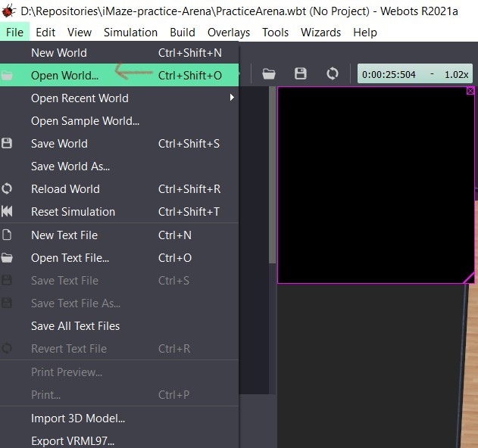Open the File menu
The height and width of the screenshot is (448, 478).
click(14, 32)
